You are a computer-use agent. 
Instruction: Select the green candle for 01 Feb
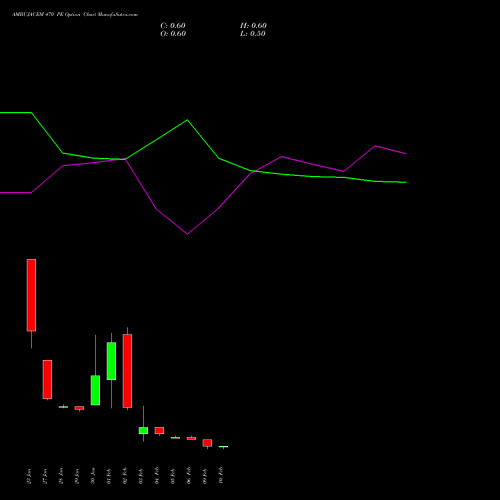[111, 361]
